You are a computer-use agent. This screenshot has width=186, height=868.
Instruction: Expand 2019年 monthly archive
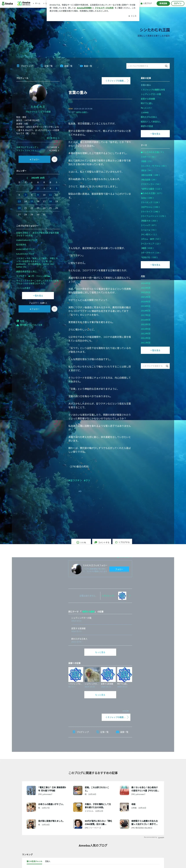tap(145, 306)
